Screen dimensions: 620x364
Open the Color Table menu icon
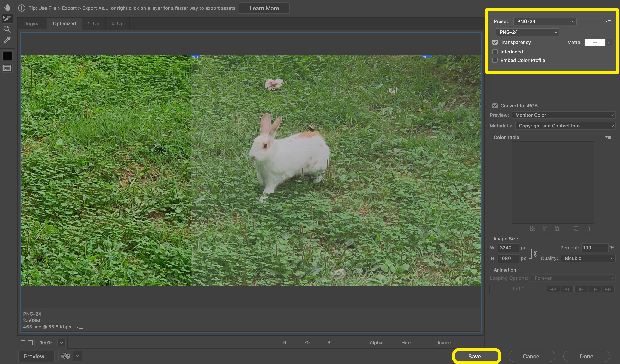608,137
